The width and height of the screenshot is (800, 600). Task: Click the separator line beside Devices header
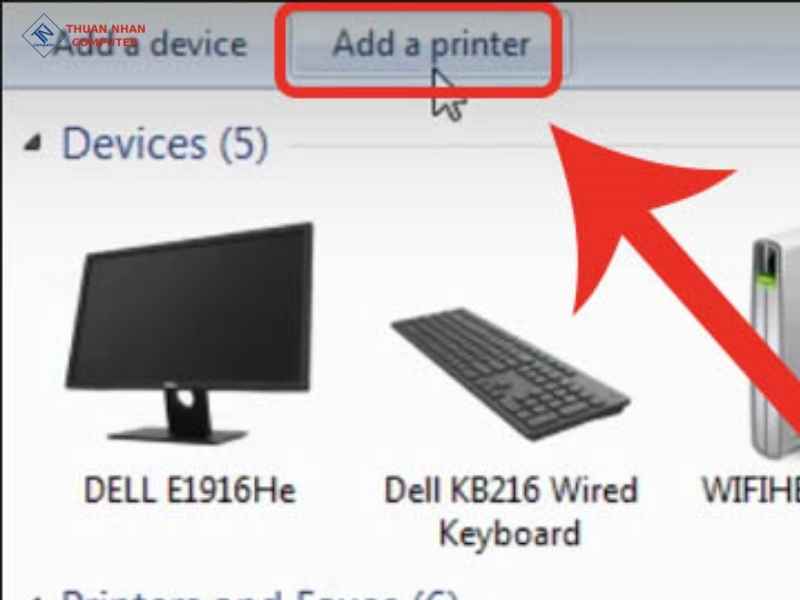click(x=541, y=147)
